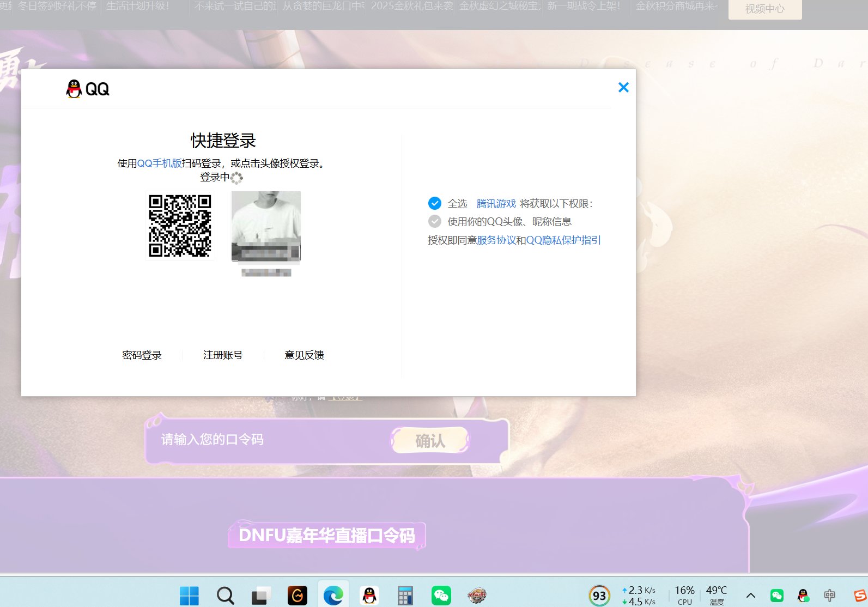Open 金秋虚幻之城秘宝 nav item
The width and height of the screenshot is (868, 607).
(500, 7)
